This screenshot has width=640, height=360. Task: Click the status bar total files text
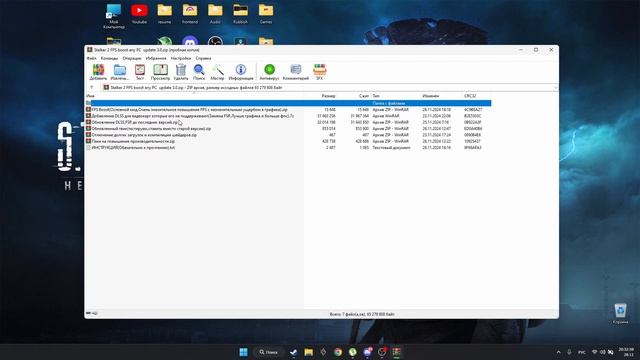[x=362, y=314]
